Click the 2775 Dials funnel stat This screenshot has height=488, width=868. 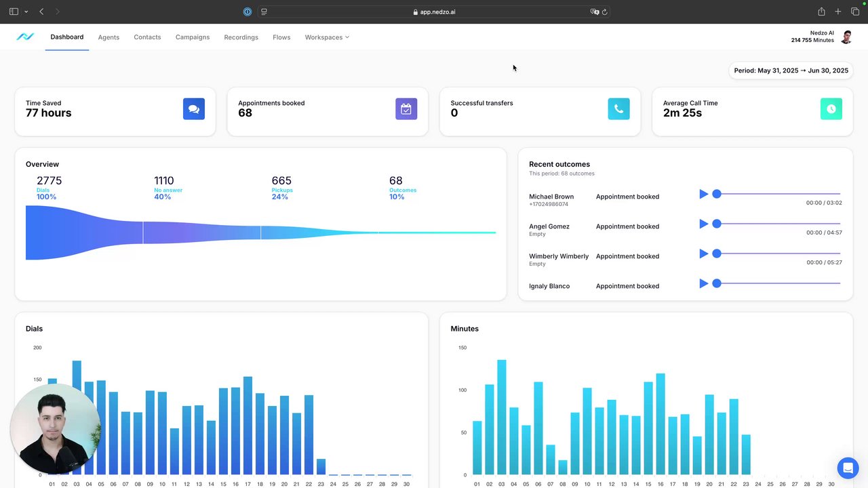coord(49,188)
